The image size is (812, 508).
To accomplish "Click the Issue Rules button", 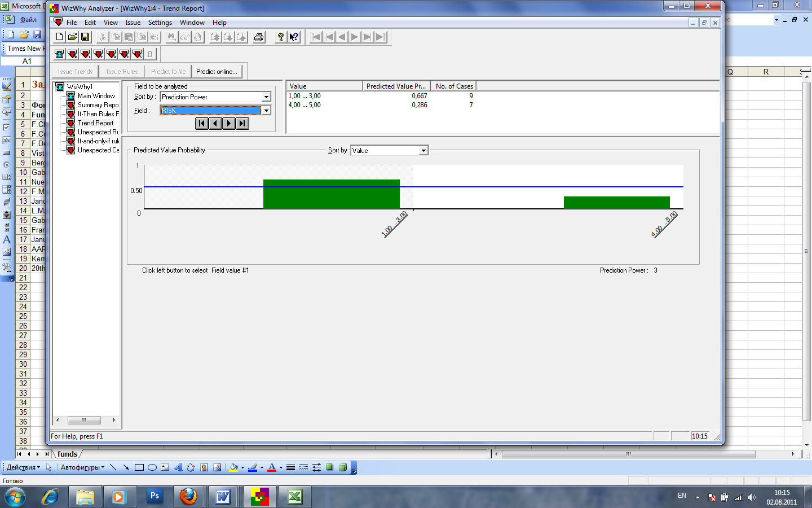I will click(122, 72).
